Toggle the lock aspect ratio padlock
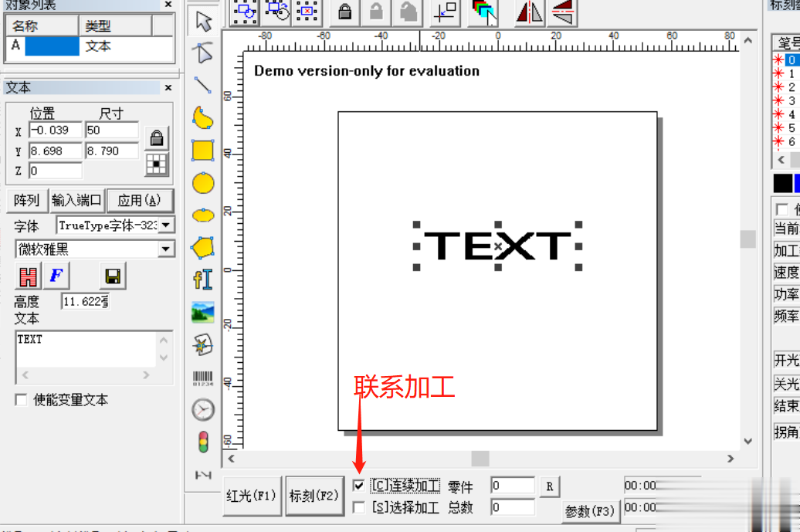 click(157, 137)
